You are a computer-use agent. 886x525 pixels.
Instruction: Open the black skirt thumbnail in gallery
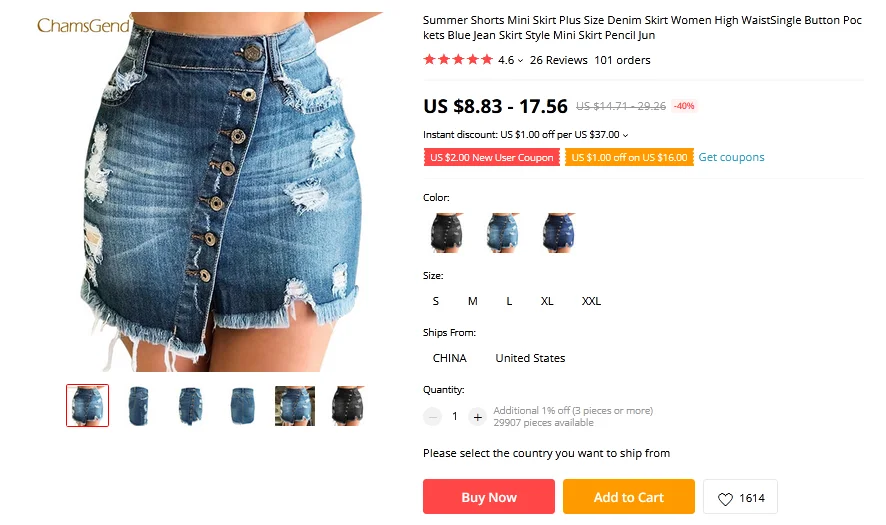click(347, 406)
